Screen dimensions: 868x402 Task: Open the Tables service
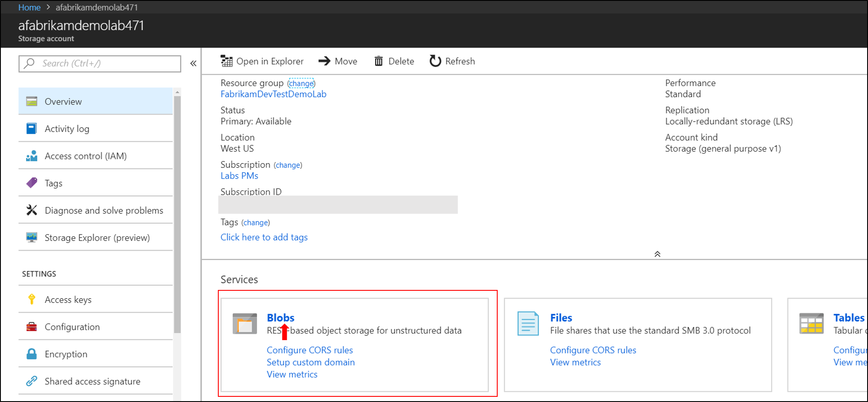tap(849, 318)
